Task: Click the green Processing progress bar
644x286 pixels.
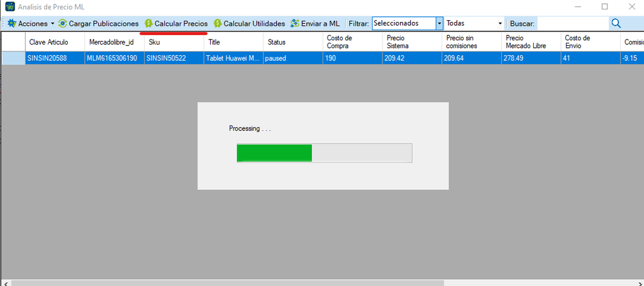Action: (274, 153)
